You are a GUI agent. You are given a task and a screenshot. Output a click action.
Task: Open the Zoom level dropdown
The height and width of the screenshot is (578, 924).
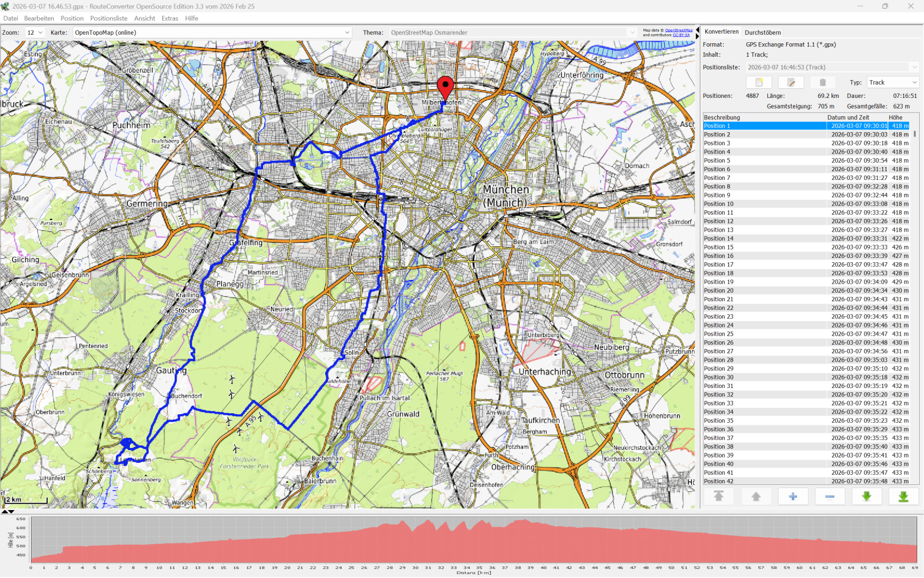(35, 33)
